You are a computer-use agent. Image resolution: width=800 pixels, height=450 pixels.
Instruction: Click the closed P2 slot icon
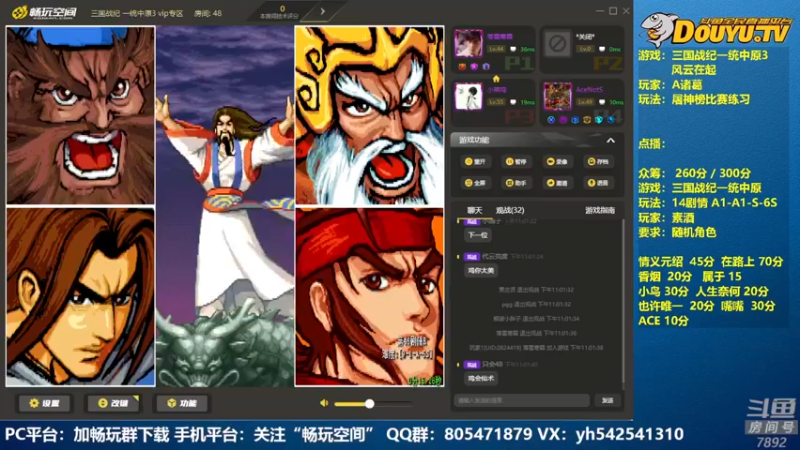tap(557, 43)
